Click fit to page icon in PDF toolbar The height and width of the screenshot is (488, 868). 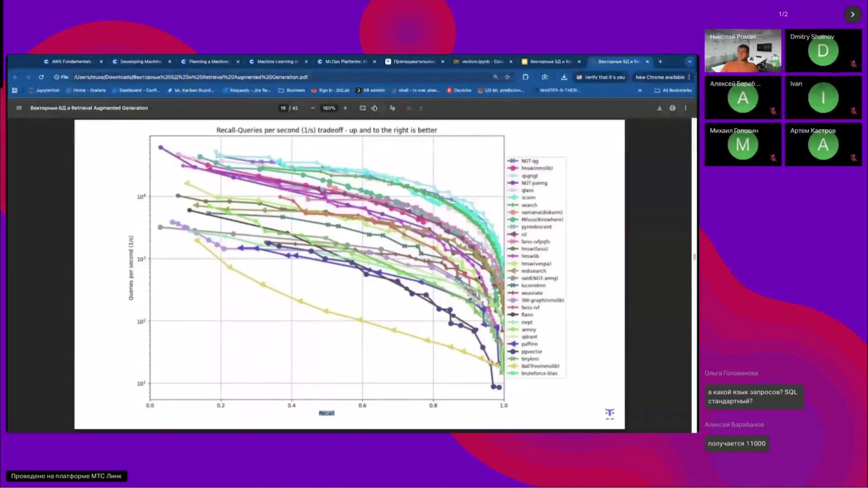coord(363,108)
